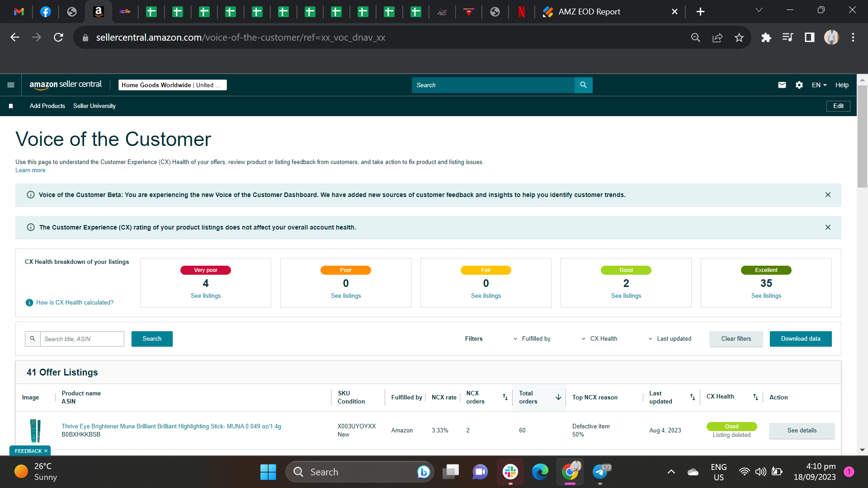Image resolution: width=868 pixels, height=488 pixels.
Task: Click the Help link in the header
Action: tap(842, 85)
